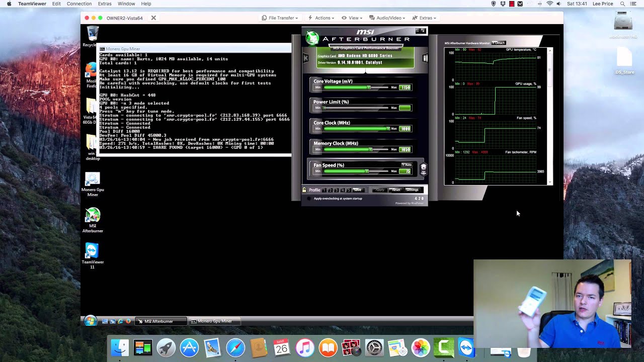Open Calendar in the Dock
Screen dimensions: 644x362
coord(282,348)
